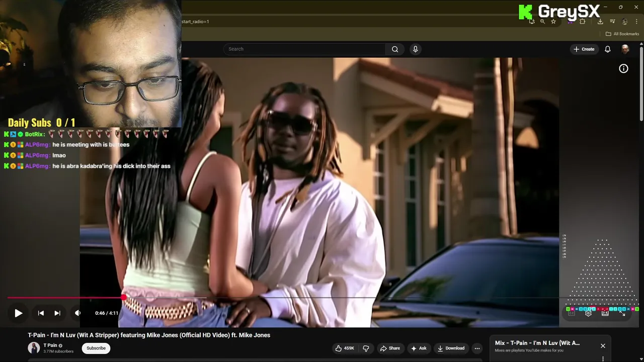Click the player full screen toggle icon
Viewport: 644px width, 362px height.
pyautogui.click(x=622, y=313)
